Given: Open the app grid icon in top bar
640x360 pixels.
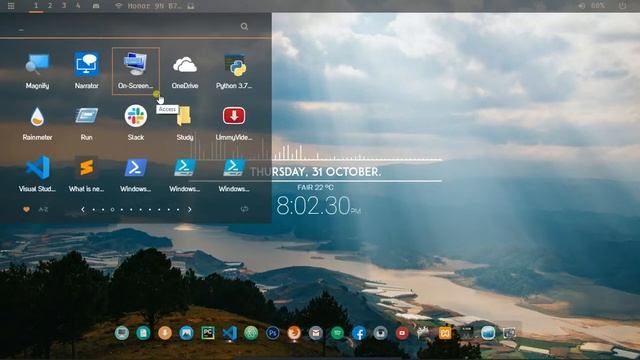Looking at the screenshot, I should pos(11,6).
